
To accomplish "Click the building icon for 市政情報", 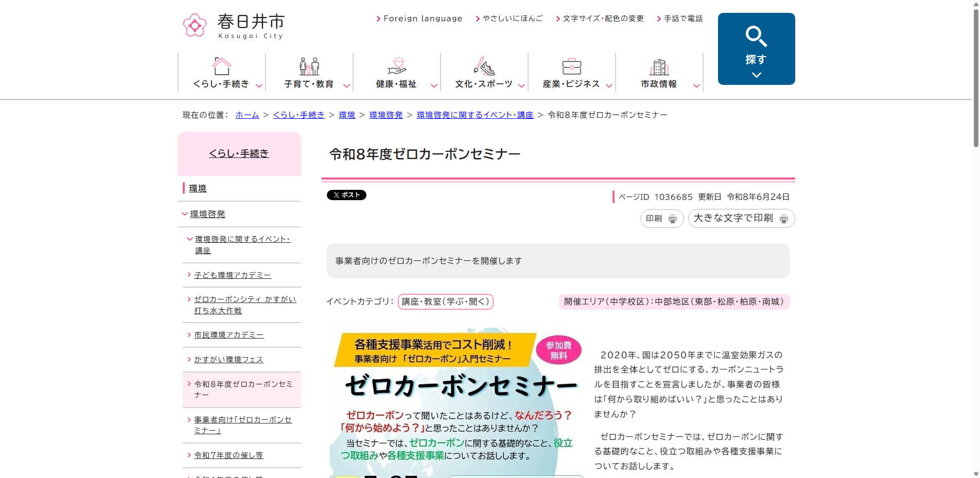I will pos(659,66).
